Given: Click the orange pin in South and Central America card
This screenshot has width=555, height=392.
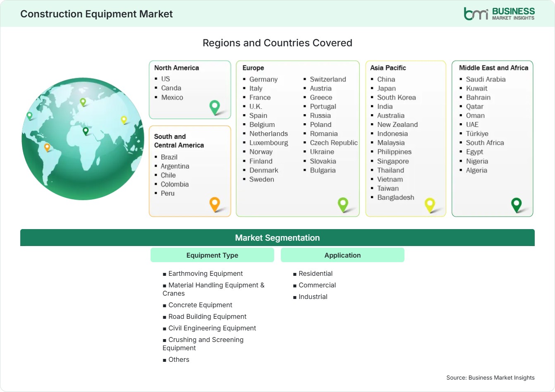Looking at the screenshot, I should (x=215, y=204).
